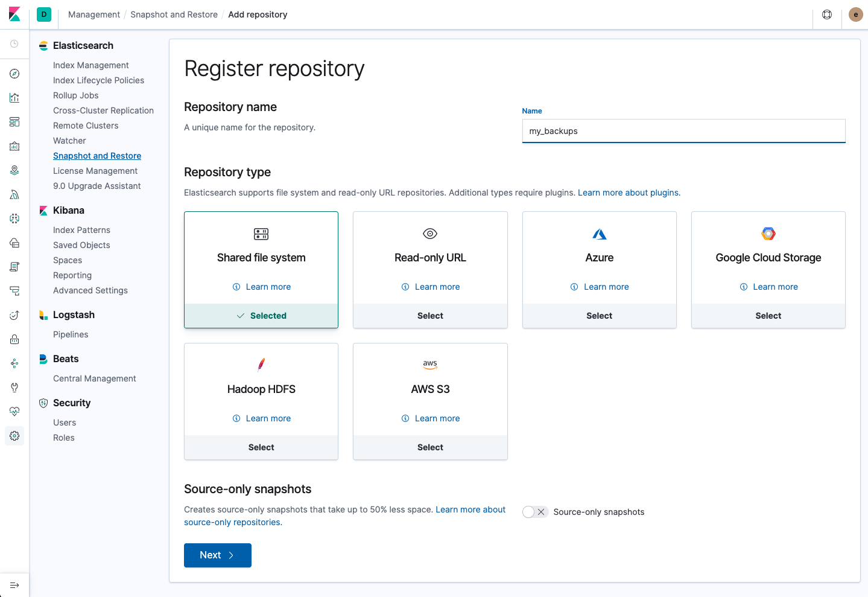
Task: Click the repository Name input field
Action: click(683, 131)
